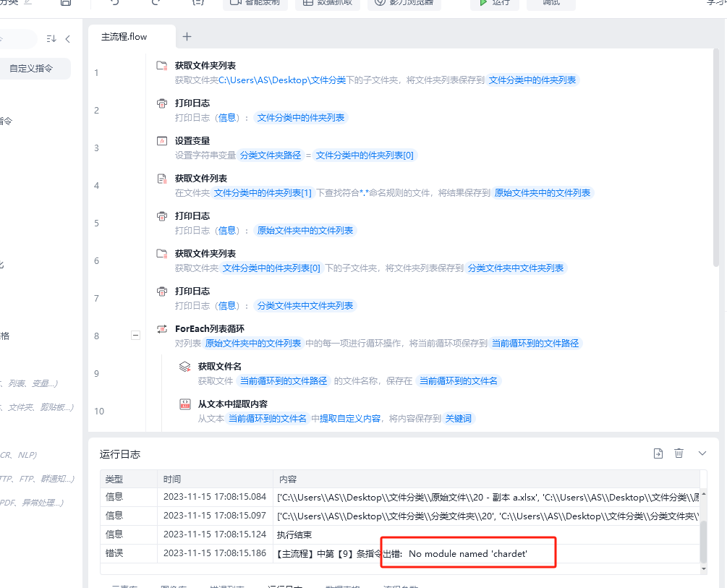Click 文件分类中的件夹列表[0] in step 6
The image size is (727, 588).
coord(271,268)
